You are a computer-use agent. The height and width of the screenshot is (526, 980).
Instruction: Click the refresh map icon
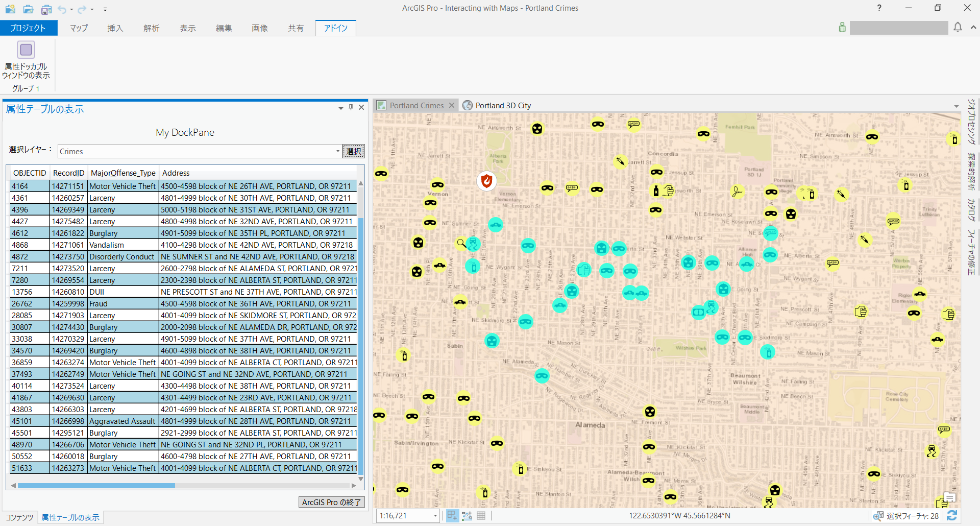[x=952, y=516]
